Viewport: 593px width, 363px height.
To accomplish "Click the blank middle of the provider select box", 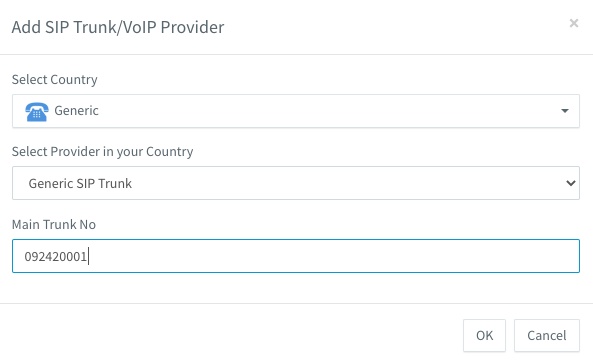I will 340,183.
